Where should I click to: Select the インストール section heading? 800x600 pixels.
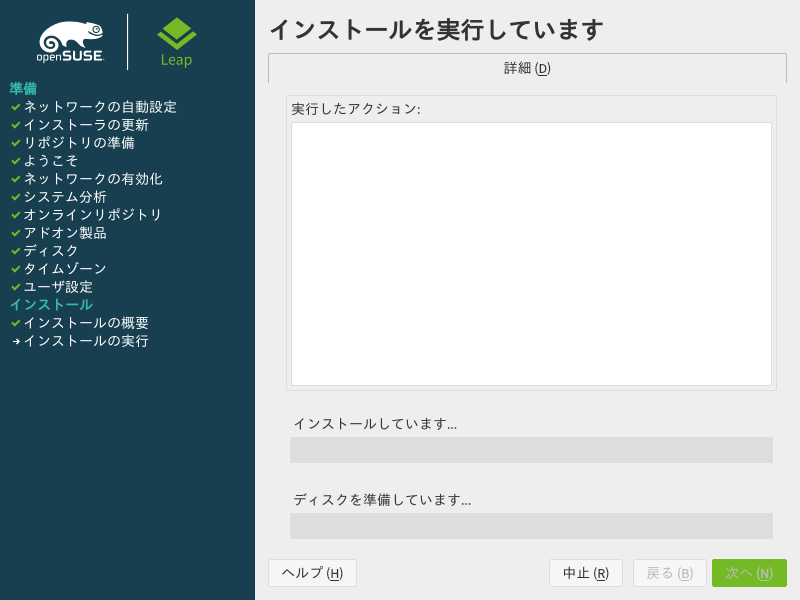(x=52, y=305)
